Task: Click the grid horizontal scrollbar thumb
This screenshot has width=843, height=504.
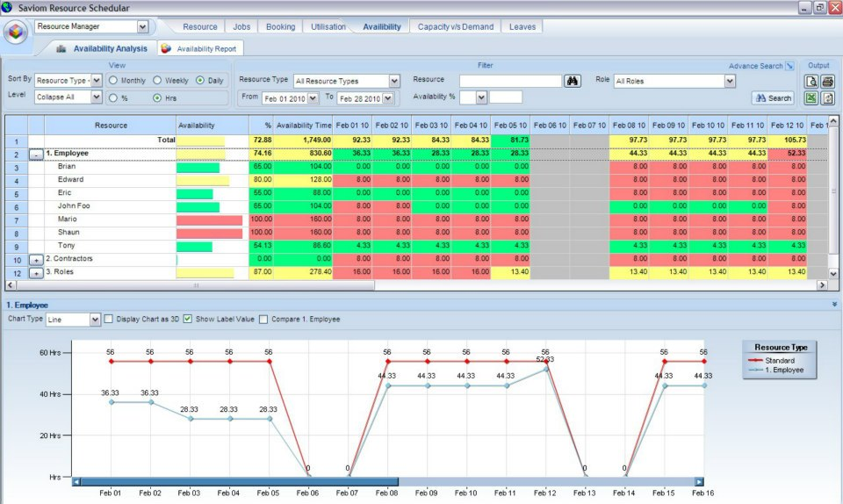Action: click(x=195, y=285)
